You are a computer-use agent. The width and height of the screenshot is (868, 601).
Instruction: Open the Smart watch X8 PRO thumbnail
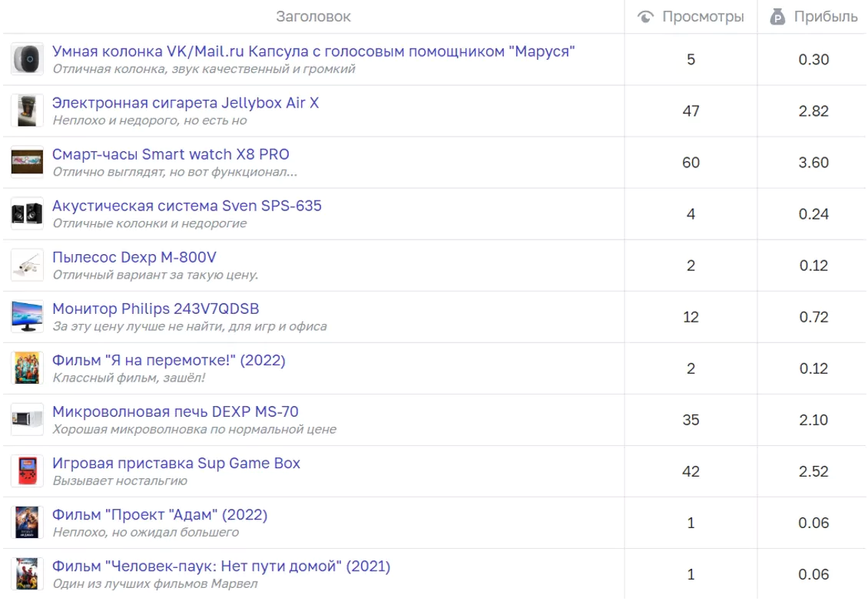coord(27,162)
